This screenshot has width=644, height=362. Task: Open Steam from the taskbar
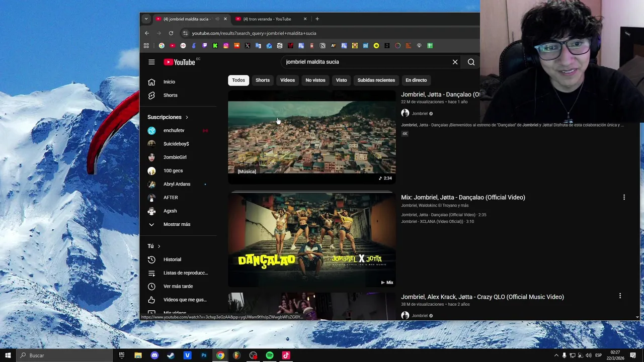click(x=171, y=355)
